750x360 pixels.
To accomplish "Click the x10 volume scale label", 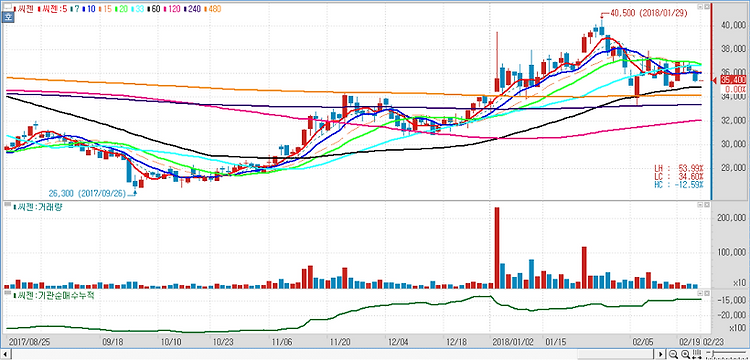I will click(739, 284).
